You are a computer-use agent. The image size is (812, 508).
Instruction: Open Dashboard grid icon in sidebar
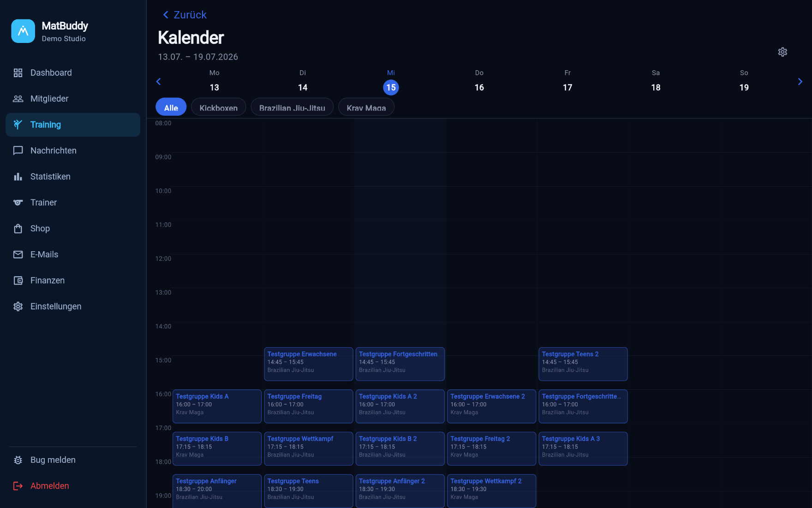(18, 73)
